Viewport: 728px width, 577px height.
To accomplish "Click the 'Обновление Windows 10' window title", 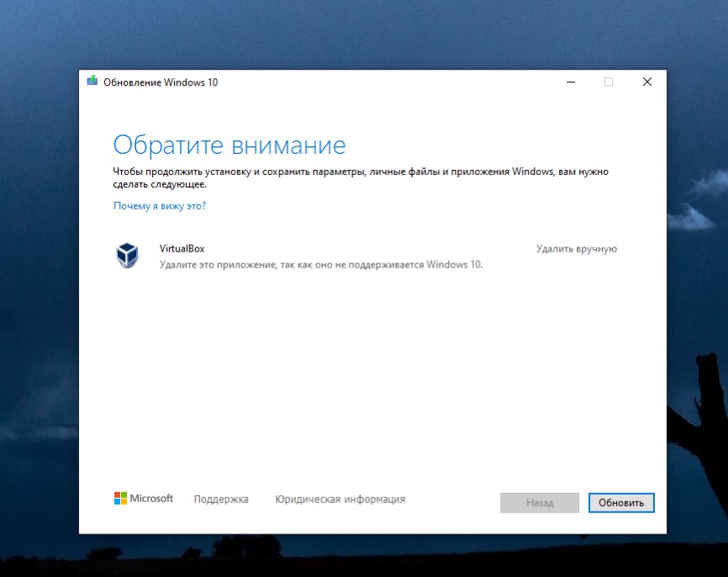I will click(161, 82).
